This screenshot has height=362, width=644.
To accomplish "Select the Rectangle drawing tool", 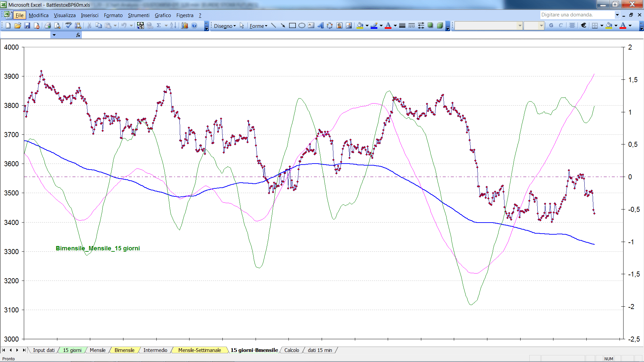I will (292, 25).
